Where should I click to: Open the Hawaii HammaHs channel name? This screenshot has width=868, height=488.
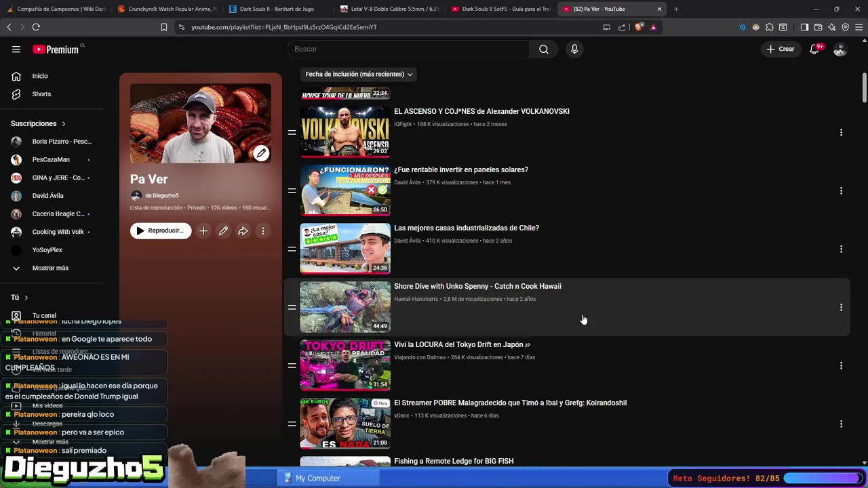tap(416, 299)
